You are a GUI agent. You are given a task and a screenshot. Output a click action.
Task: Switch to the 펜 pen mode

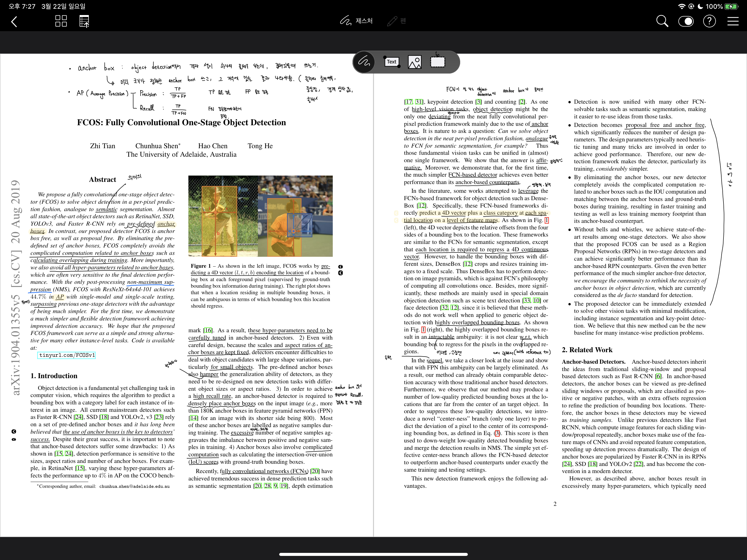397,21
